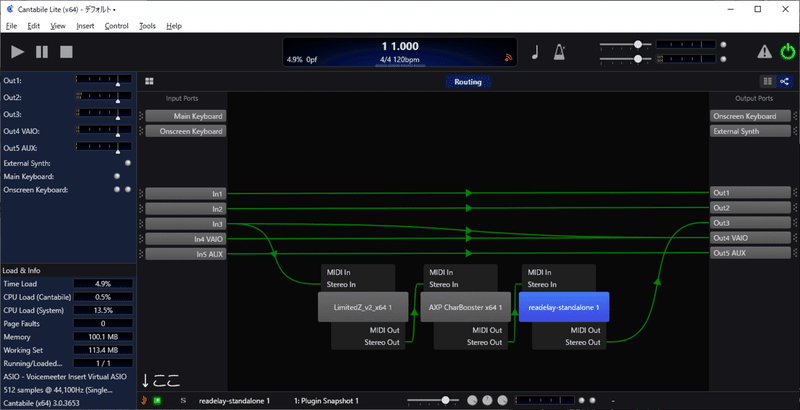The width and height of the screenshot is (800, 410).
Task: Click the orange signal icon in transport display
Action: tap(508, 58)
